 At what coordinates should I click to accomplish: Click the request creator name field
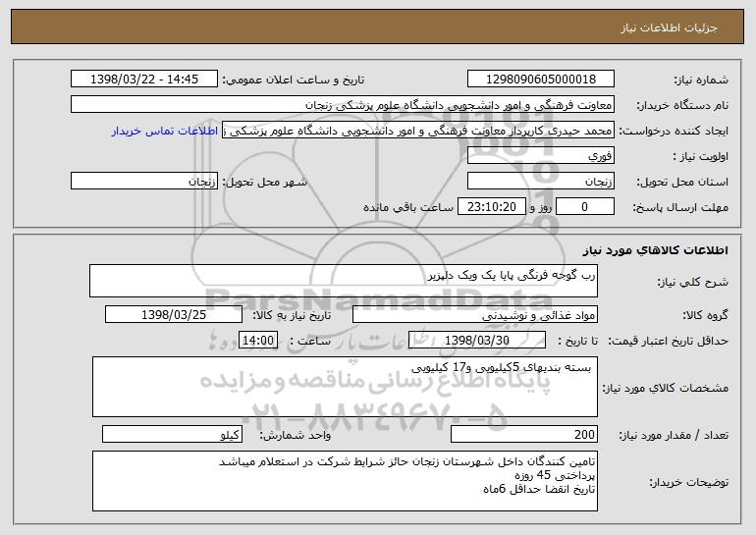pyautogui.click(x=418, y=131)
